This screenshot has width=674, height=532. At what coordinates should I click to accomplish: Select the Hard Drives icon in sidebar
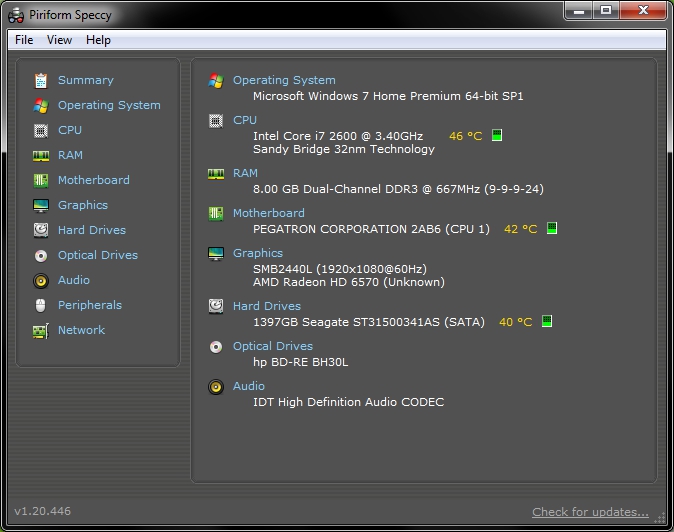[41, 230]
